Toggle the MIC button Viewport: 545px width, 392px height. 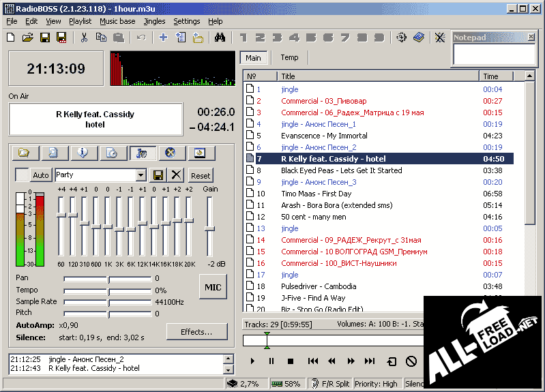[213, 287]
